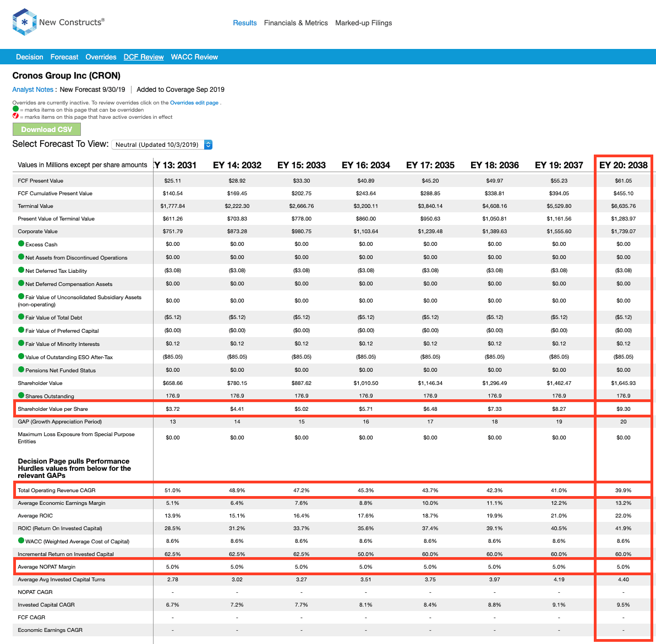Click the Download CSV button
The height and width of the screenshot is (644, 656).
tap(46, 129)
